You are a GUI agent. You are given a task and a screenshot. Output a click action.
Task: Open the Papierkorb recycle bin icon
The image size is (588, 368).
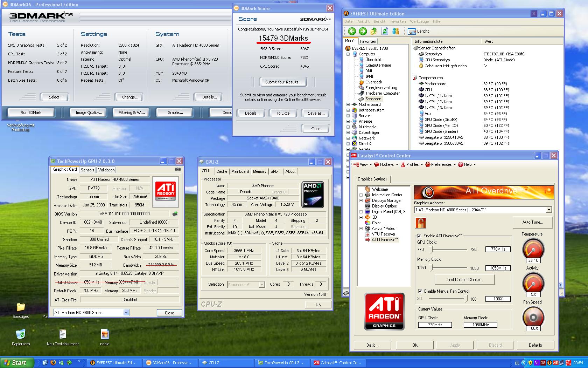[21, 337]
